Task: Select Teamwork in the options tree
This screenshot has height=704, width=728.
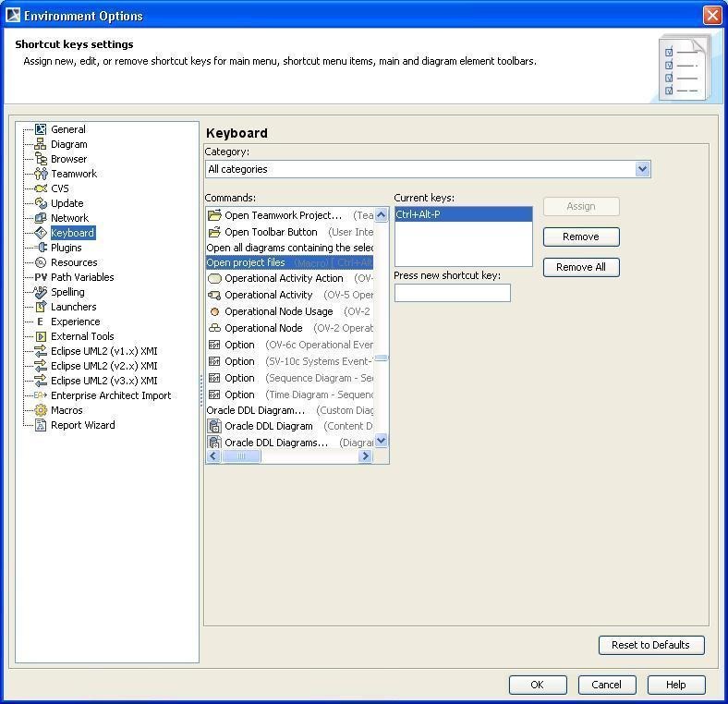Action: coord(74,174)
